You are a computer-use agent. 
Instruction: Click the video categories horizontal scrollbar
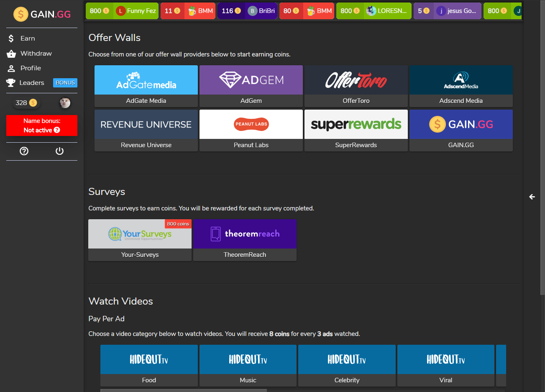click(x=184, y=390)
